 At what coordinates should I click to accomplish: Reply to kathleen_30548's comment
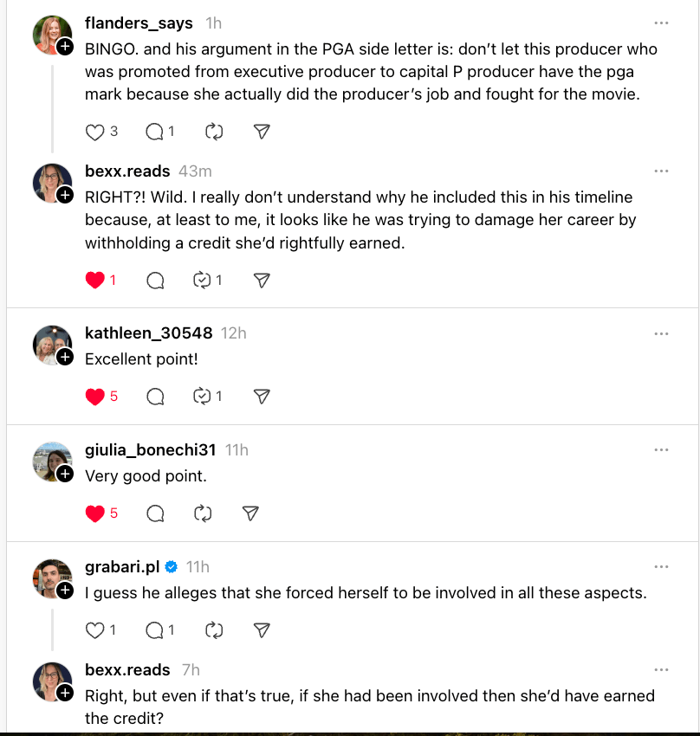coord(155,397)
